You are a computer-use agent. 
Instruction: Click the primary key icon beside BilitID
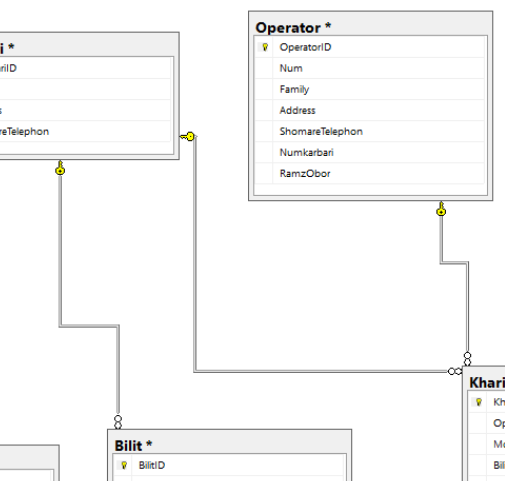pyautogui.click(x=124, y=465)
